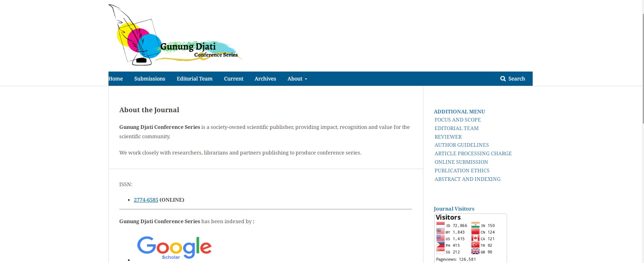Open the Current issue page
Screen dimensions: 644x263
point(234,79)
